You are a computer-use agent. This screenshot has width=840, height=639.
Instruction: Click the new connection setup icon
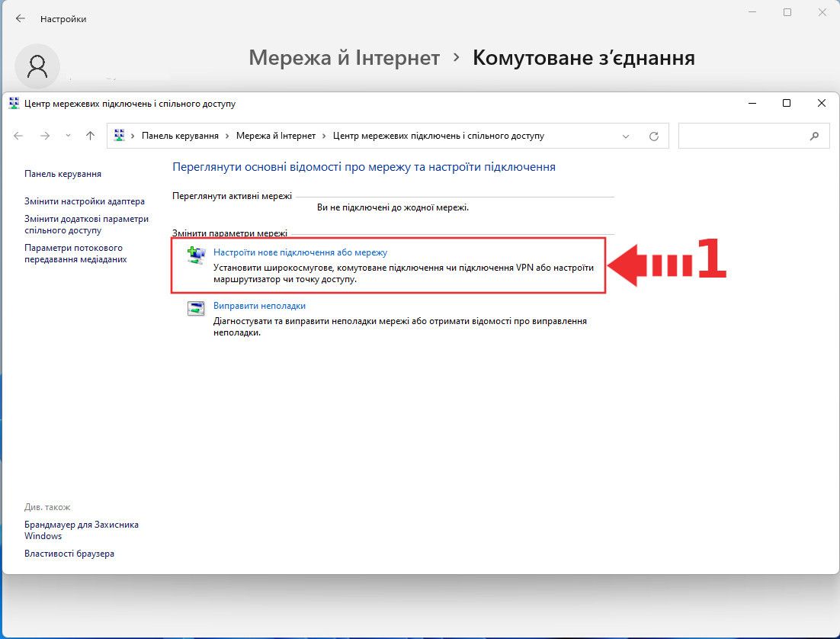[196, 255]
